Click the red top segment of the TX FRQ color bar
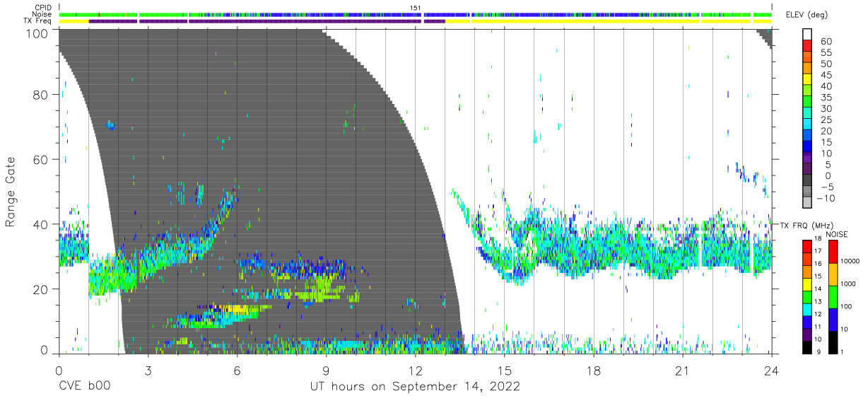 click(808, 246)
